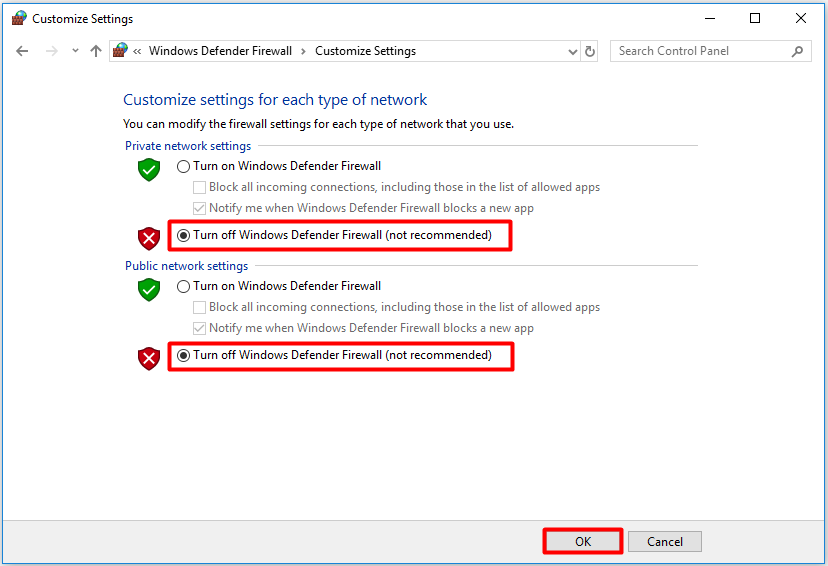Focus the Search Control Panel field

click(700, 51)
